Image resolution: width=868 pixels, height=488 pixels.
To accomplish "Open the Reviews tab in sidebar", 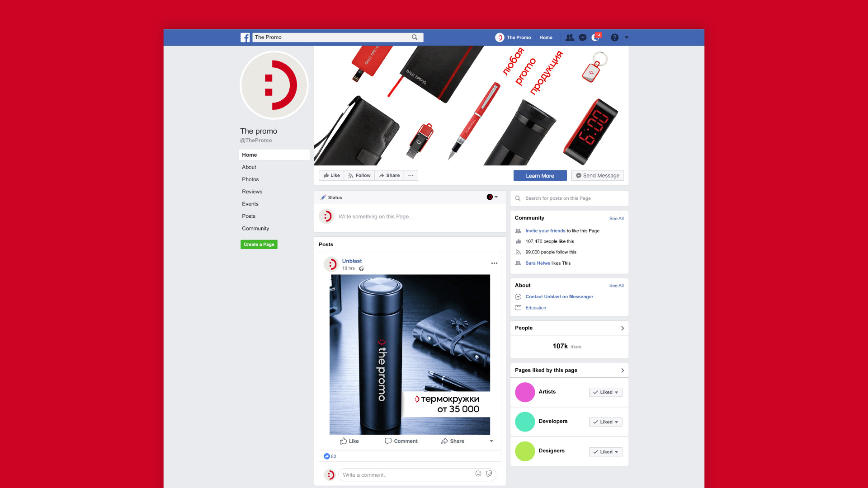I will (x=252, y=192).
